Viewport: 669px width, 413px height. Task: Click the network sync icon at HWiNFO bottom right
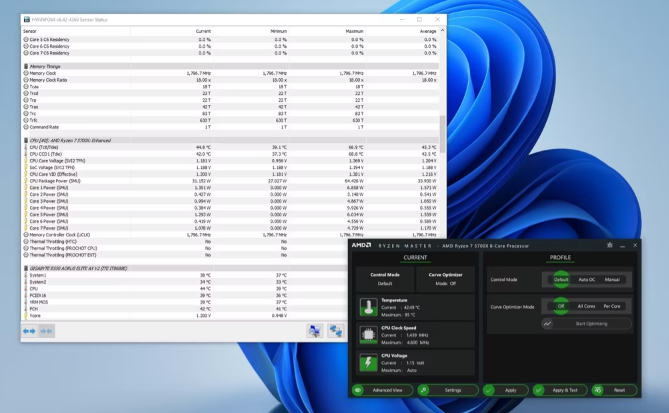click(x=336, y=331)
